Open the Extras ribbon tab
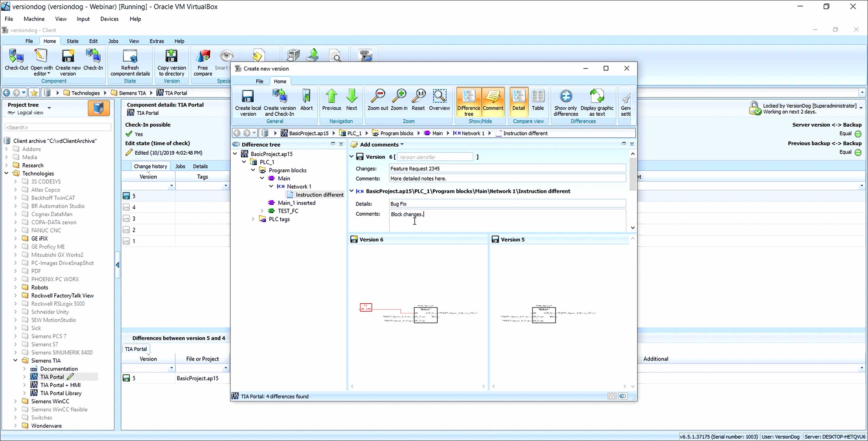 [157, 41]
